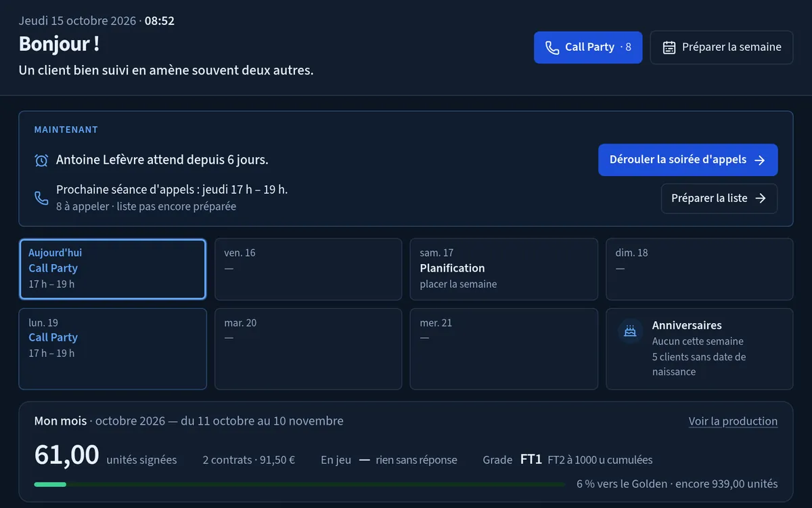Click the "61,00" signed units value

[67, 455]
